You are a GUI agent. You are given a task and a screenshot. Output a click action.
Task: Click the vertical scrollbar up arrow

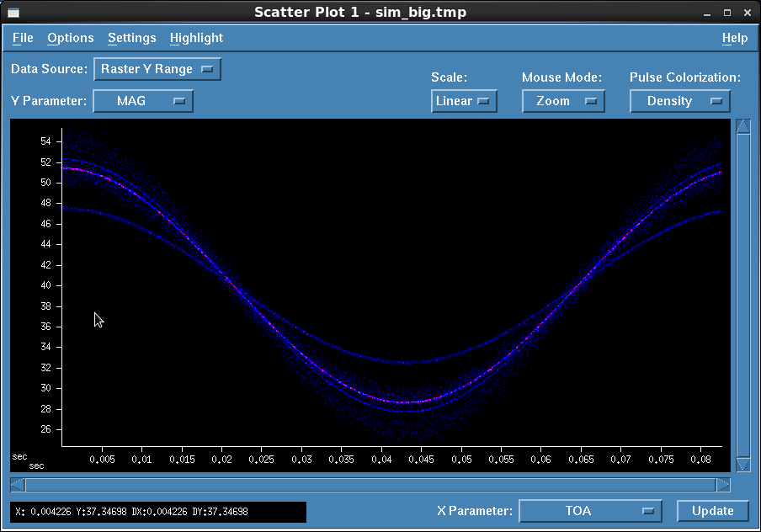coord(742,126)
